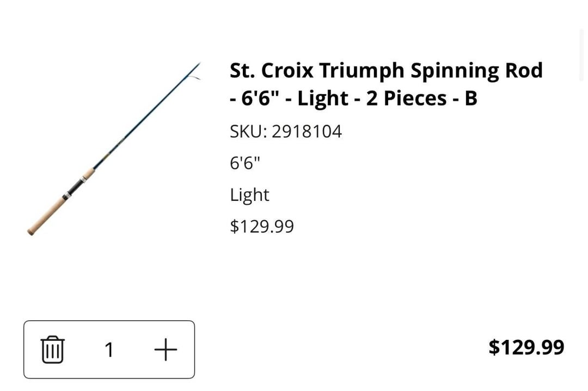Click the trash can icon to remove item
Screen dimensions: 588x391
pyautogui.click(x=53, y=349)
